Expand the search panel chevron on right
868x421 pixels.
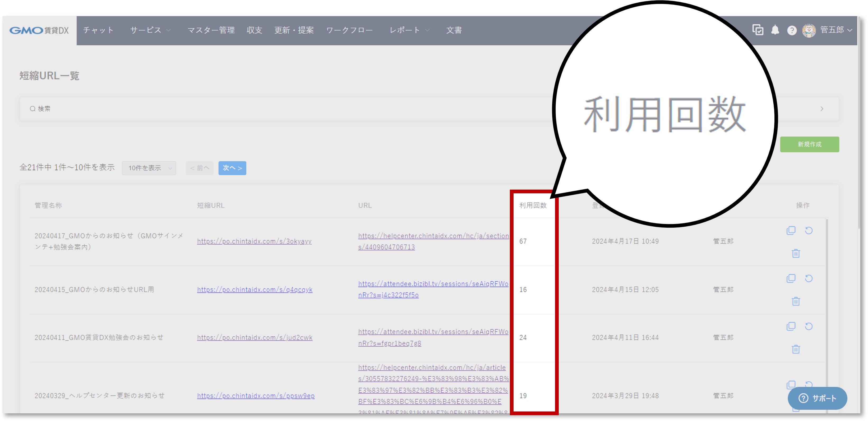[821, 109]
